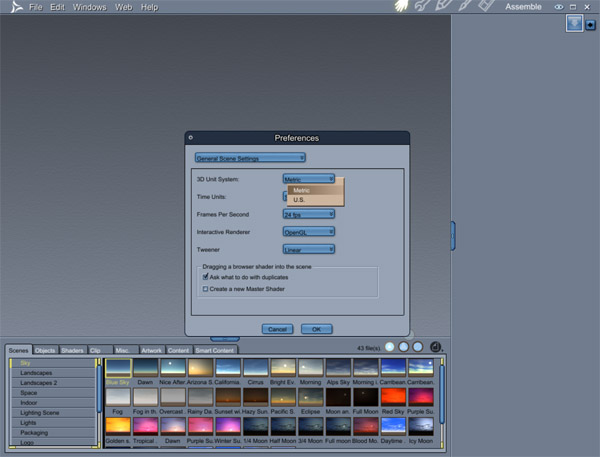The width and height of the screenshot is (600, 457).
Task: Open the Frames Per Second dropdown
Action: (309, 214)
